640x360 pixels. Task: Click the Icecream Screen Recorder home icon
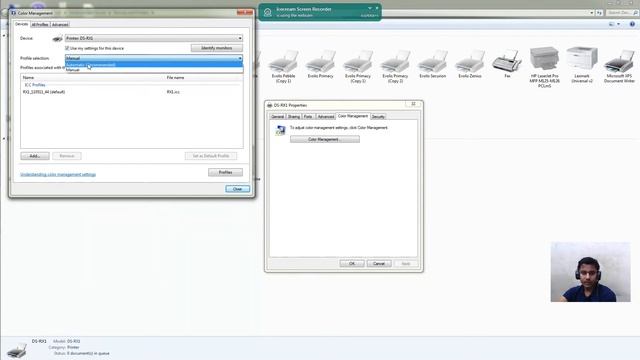pyautogui.click(x=268, y=12)
